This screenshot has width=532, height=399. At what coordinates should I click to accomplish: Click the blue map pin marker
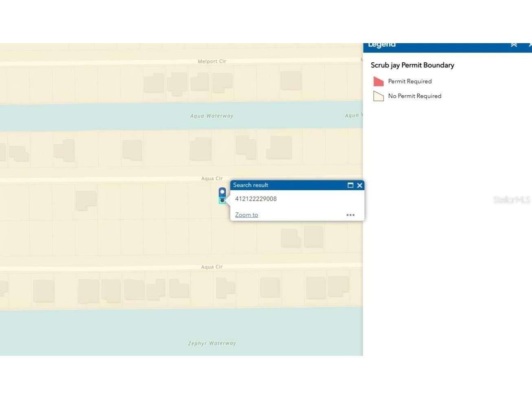pyautogui.click(x=222, y=192)
